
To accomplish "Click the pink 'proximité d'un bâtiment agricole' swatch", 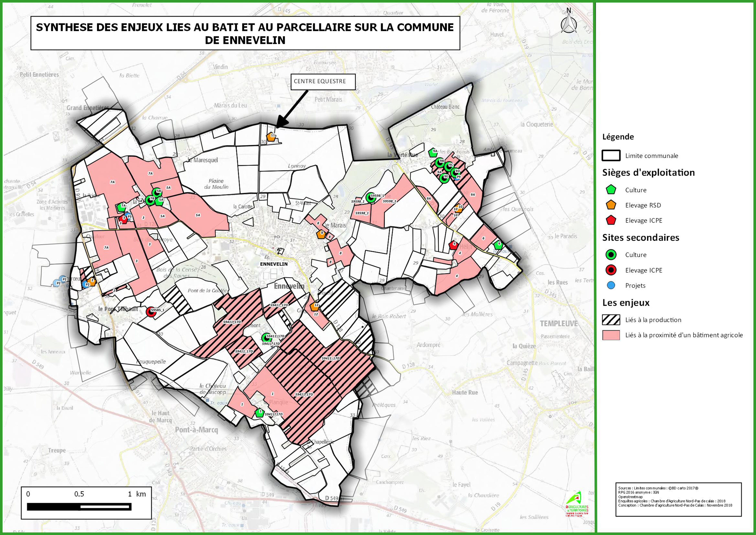I will click(611, 335).
